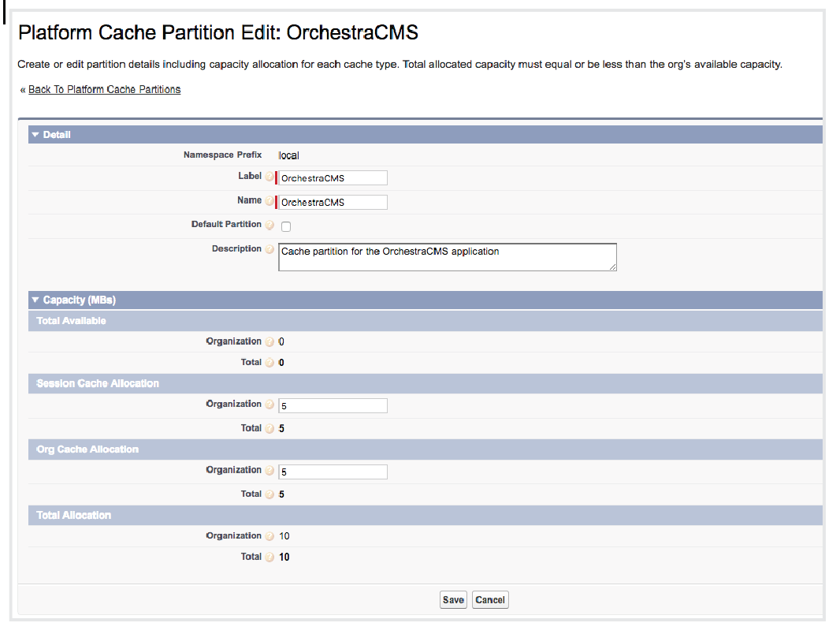The width and height of the screenshot is (840, 634).
Task: Click the help icon next to Description
Action: pos(269,250)
